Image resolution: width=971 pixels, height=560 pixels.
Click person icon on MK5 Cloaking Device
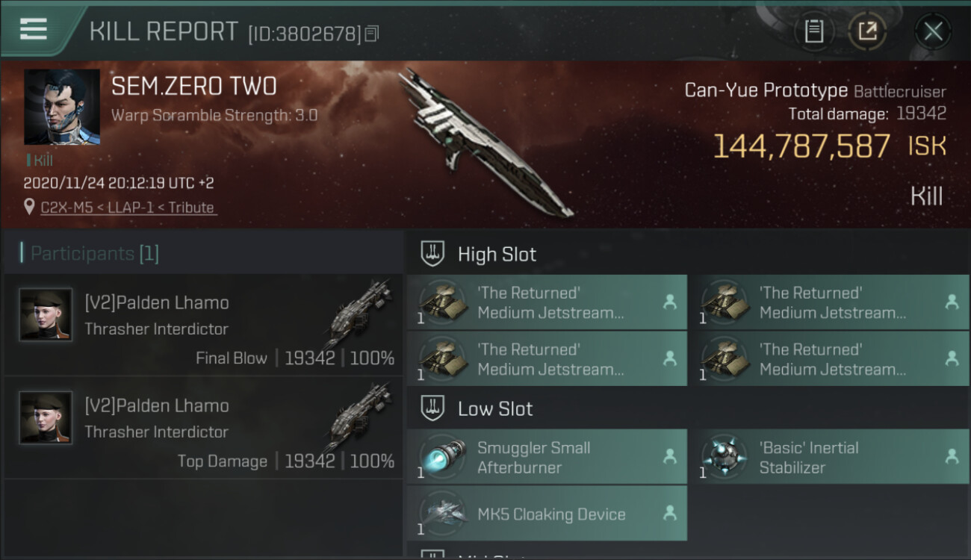pos(669,513)
